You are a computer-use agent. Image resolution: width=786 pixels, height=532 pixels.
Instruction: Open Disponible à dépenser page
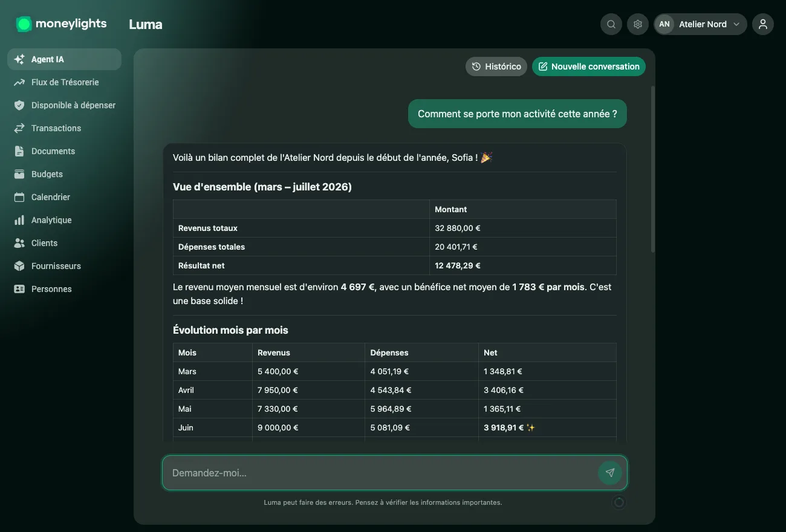point(64,105)
